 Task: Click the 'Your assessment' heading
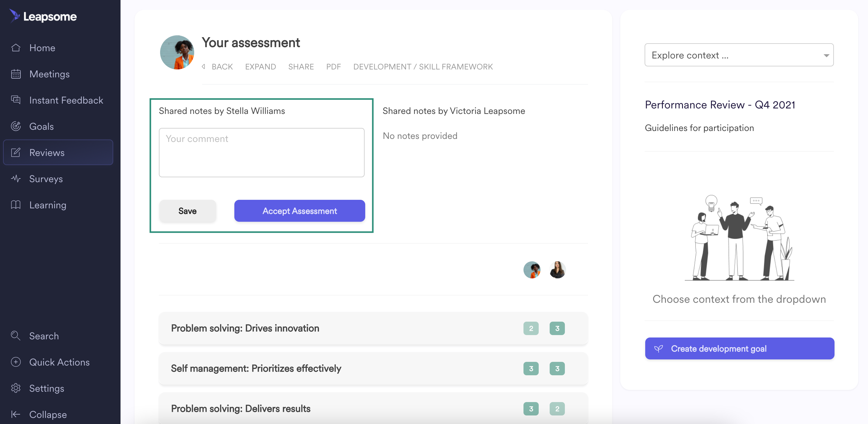click(251, 43)
